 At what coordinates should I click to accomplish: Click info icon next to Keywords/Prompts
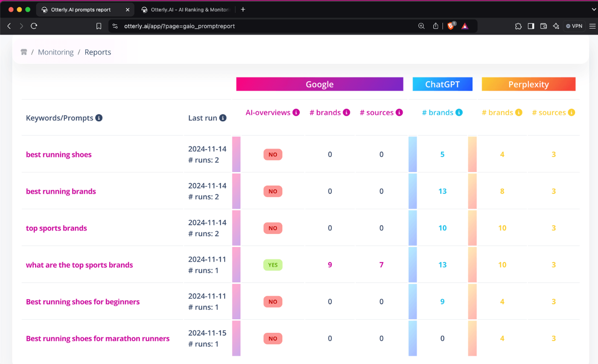click(x=99, y=118)
